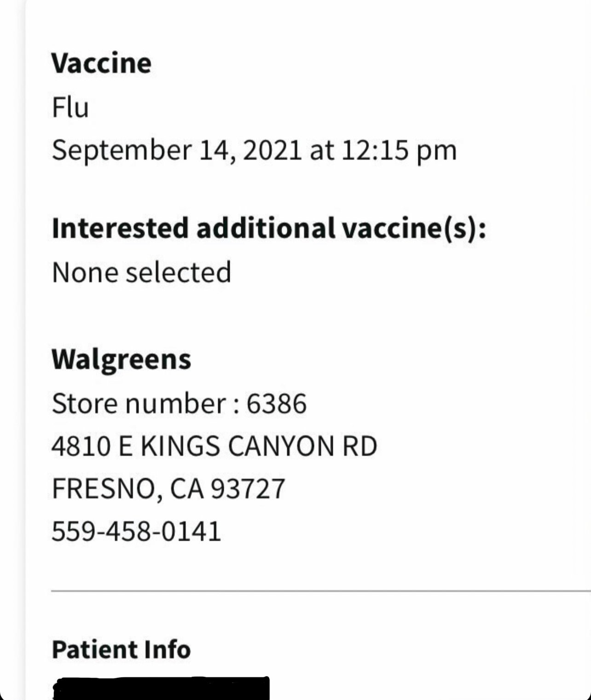Viewport: 591px width, 700px height.
Task: Open the 4810 E Kings Canyon Rd address
Action: [x=214, y=446]
